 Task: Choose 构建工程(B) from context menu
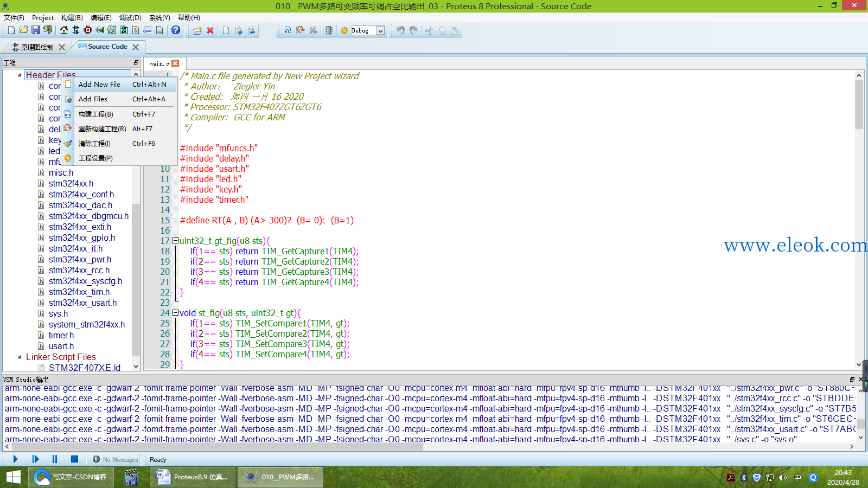tap(119, 114)
